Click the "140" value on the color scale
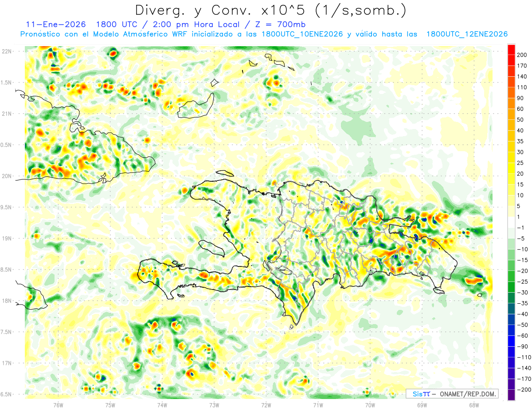The image size is (532, 411). (522, 77)
